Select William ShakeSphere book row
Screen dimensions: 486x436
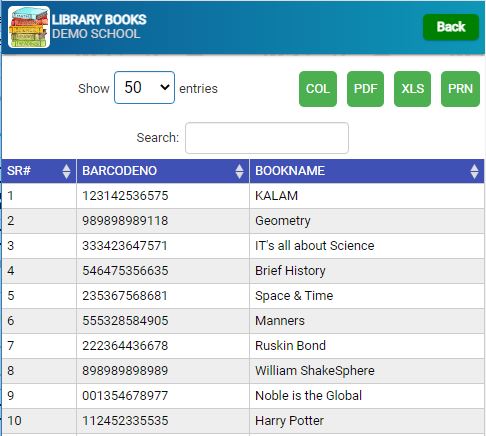point(243,371)
